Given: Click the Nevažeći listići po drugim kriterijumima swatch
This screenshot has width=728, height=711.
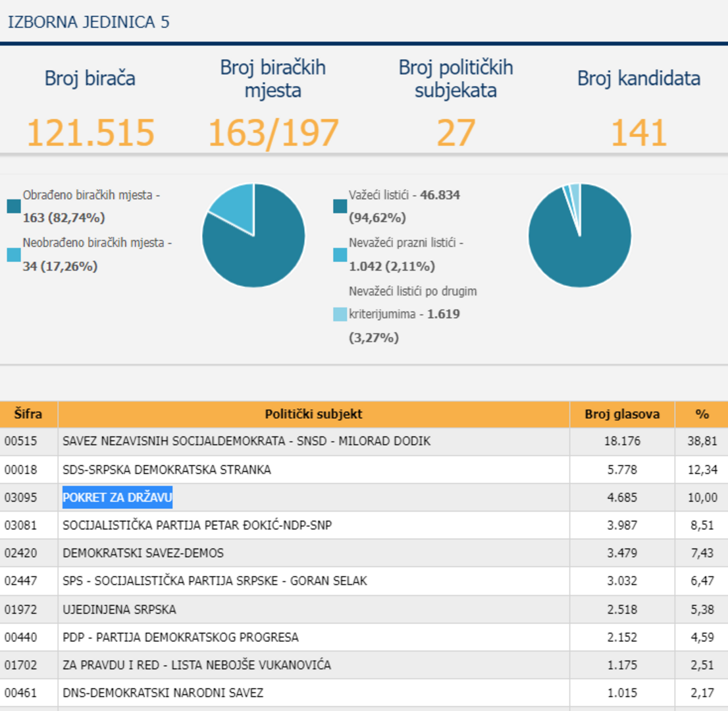Looking at the screenshot, I should click(x=340, y=314).
